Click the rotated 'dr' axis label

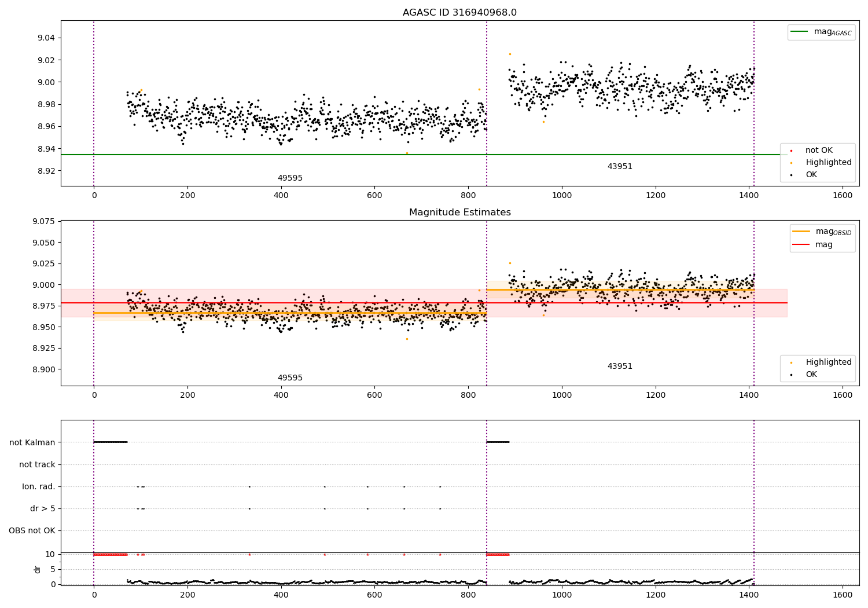[x=38, y=569]
